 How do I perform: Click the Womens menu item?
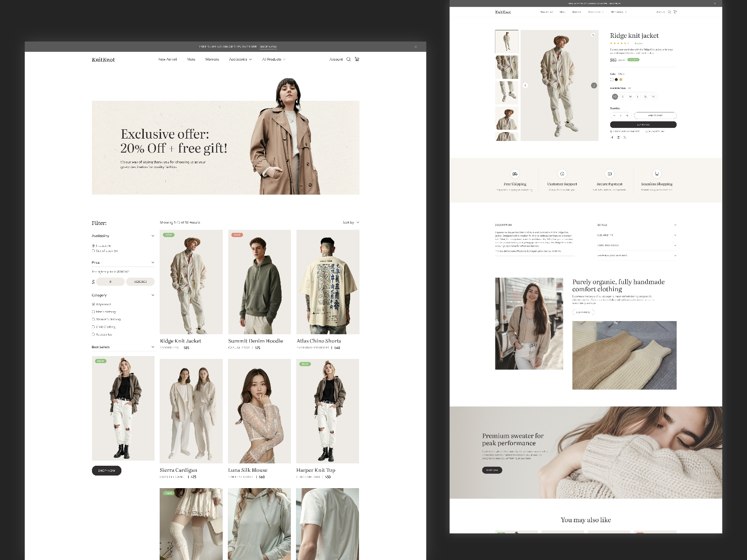click(x=212, y=59)
